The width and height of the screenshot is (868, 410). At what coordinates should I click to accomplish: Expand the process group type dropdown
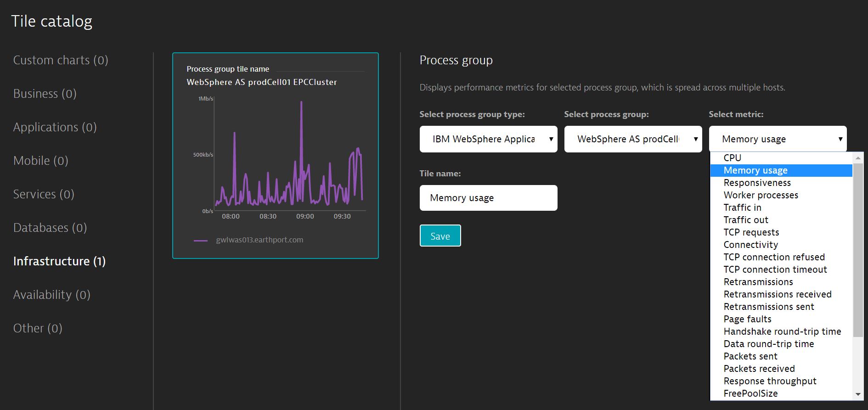[x=488, y=139]
